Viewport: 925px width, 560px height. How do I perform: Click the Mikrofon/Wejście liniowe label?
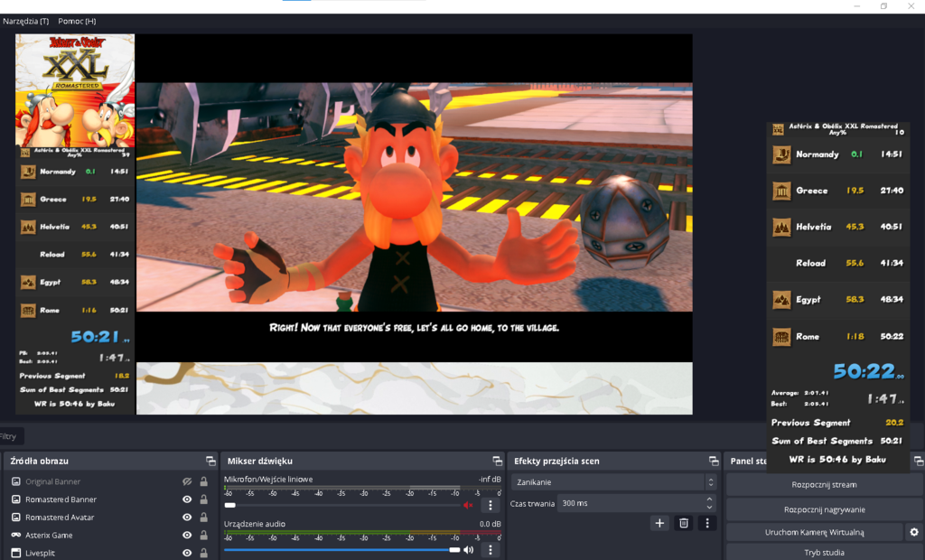click(267, 479)
